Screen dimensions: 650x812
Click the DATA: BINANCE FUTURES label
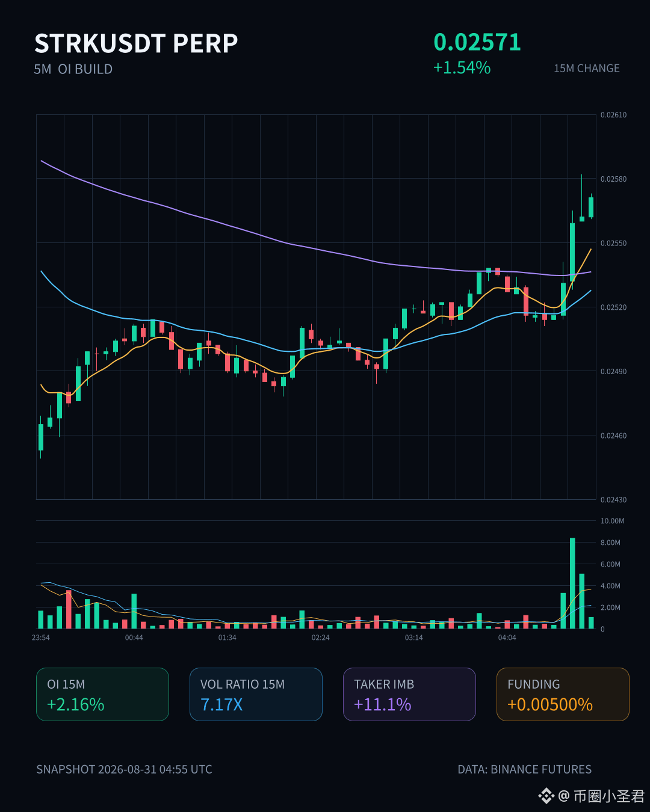point(525,769)
